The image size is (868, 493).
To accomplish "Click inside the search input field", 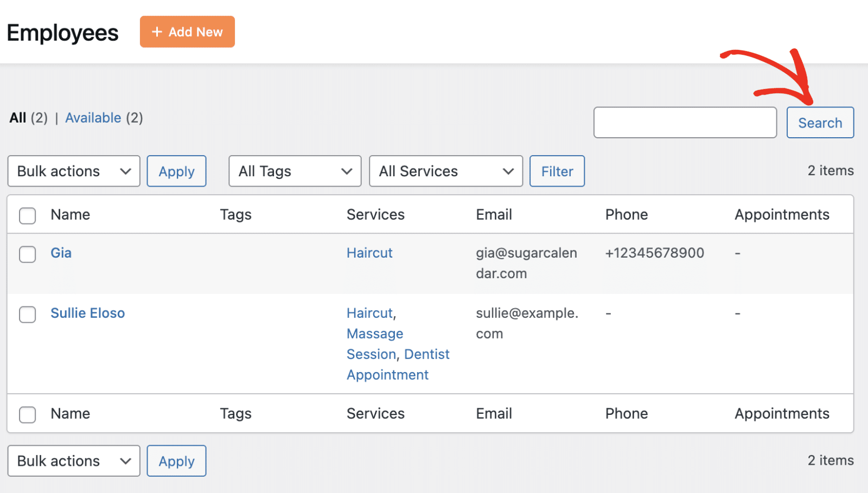I will pyautogui.click(x=685, y=123).
